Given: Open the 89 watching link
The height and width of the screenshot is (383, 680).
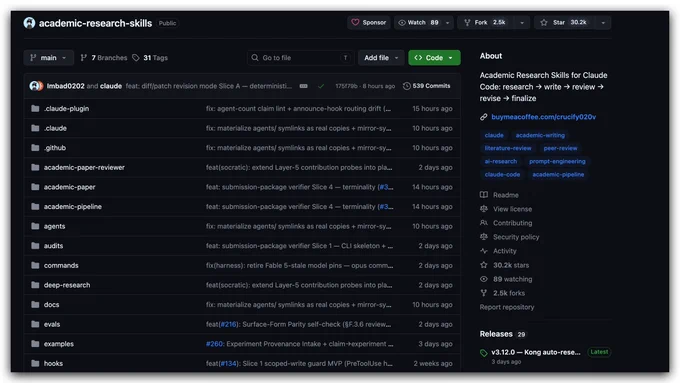Looking at the screenshot, I should [x=512, y=279].
